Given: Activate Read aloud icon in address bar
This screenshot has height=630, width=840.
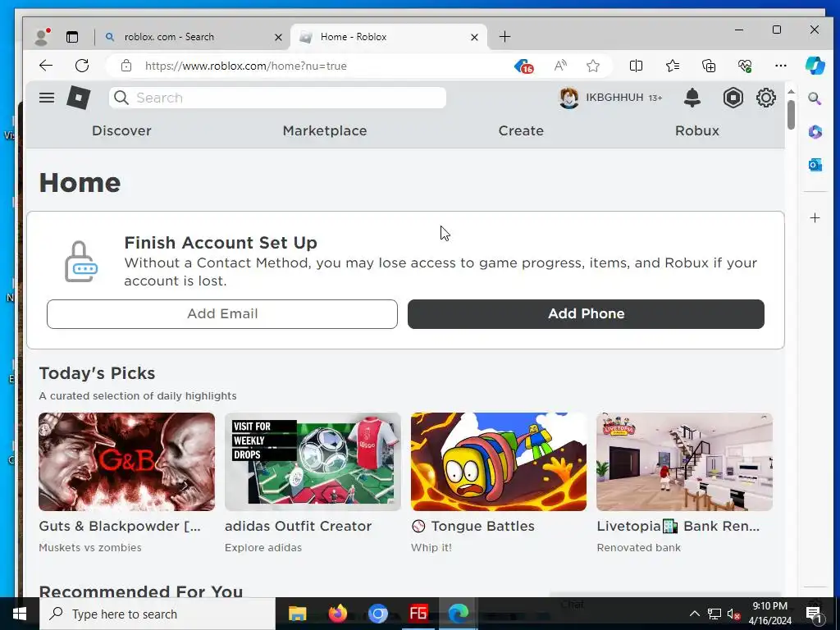Looking at the screenshot, I should click(x=560, y=66).
